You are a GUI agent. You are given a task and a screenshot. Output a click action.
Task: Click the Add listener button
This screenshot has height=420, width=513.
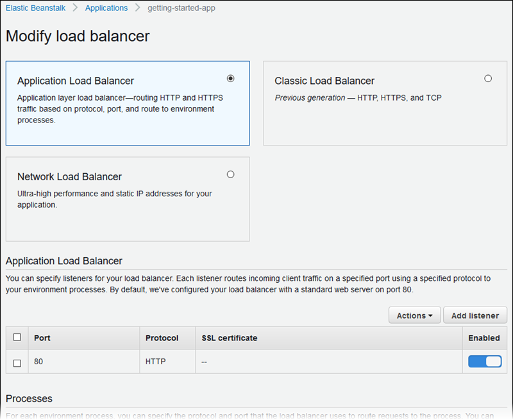coord(475,315)
